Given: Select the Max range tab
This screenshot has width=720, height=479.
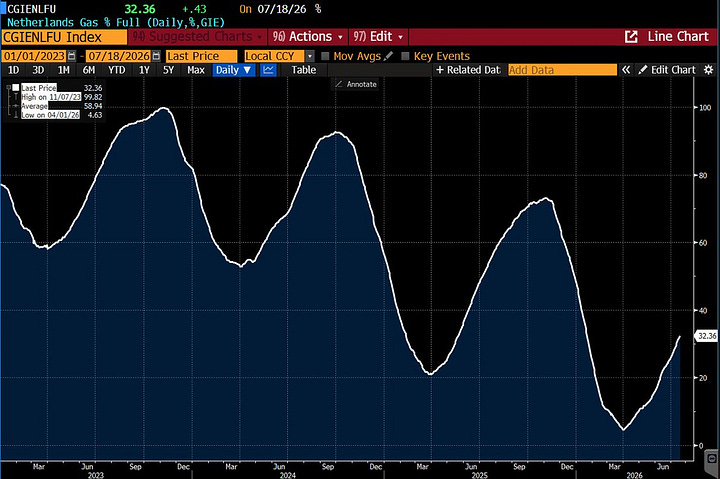Looking at the screenshot, I should click(196, 70).
